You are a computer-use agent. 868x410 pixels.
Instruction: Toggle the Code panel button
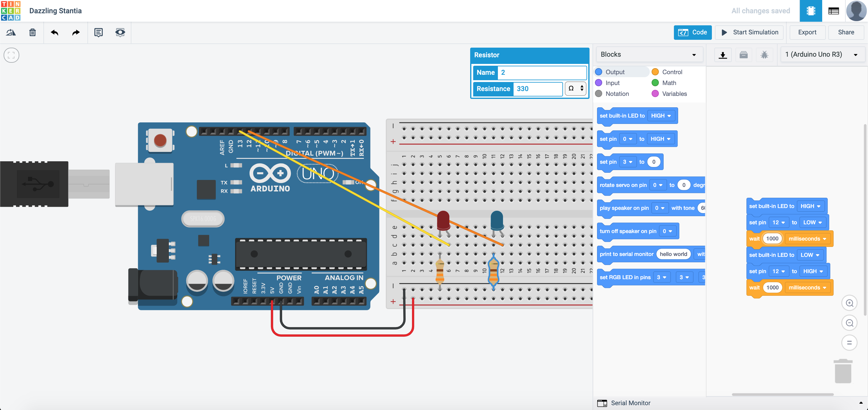pyautogui.click(x=693, y=32)
